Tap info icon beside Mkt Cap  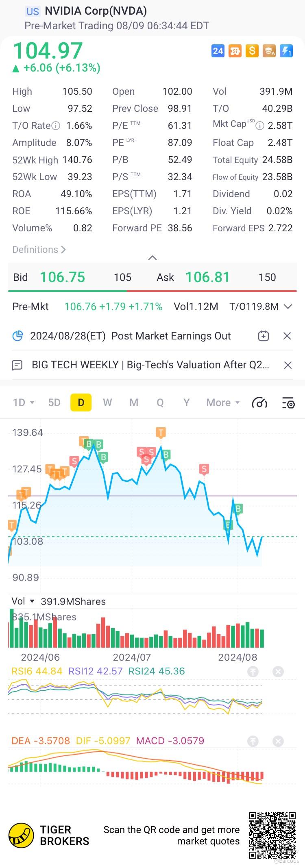point(259,126)
